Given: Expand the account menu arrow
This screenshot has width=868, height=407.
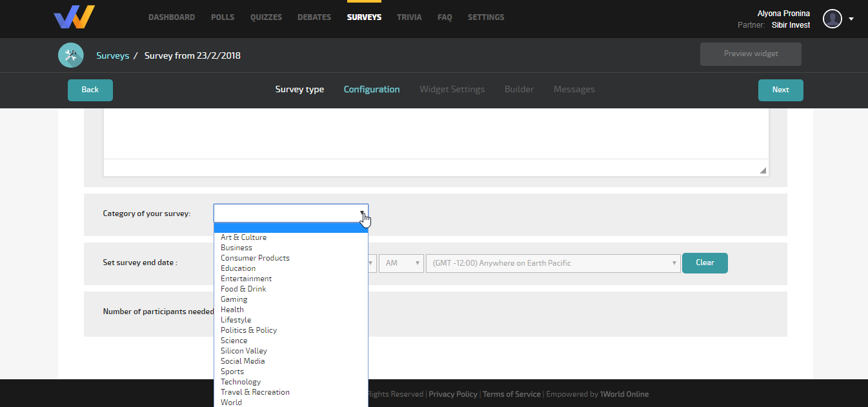Looking at the screenshot, I should pos(851,19).
